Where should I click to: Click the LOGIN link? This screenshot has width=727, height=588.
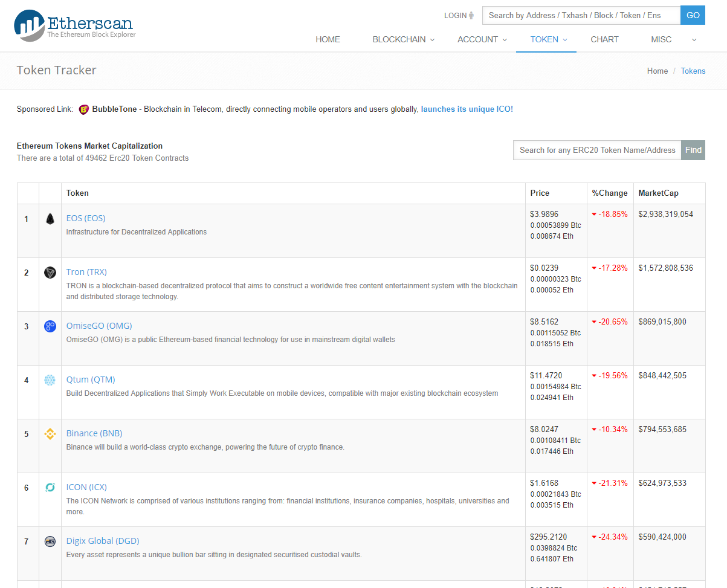(x=455, y=16)
